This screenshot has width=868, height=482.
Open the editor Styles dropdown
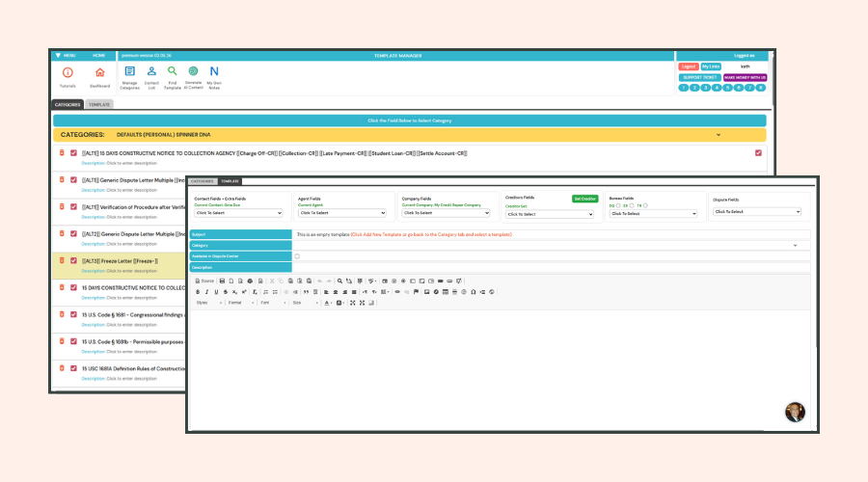click(x=208, y=303)
